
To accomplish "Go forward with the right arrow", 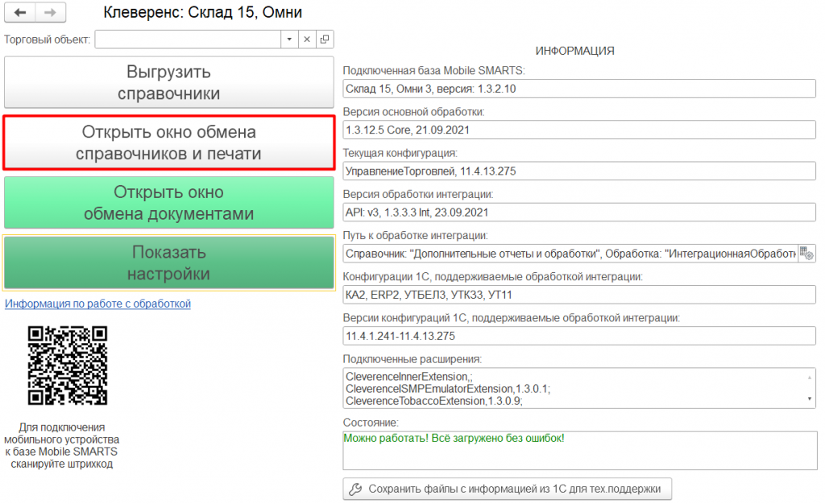I will pos(51,12).
